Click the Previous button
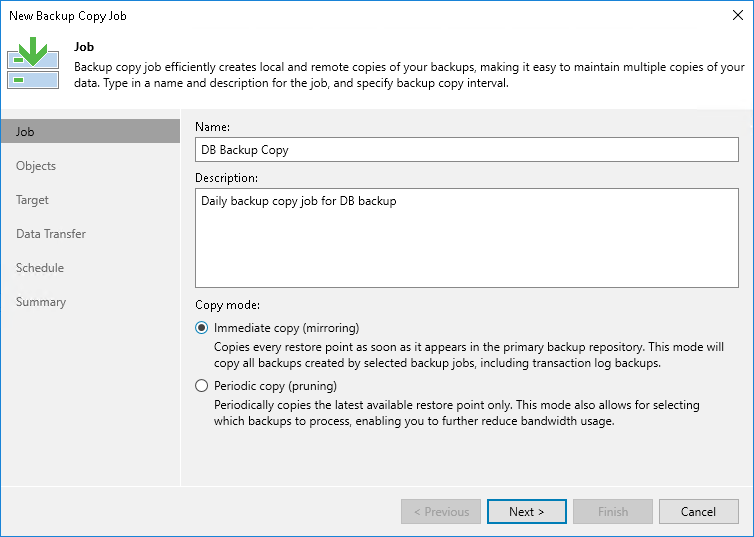Image resolution: width=754 pixels, height=537 pixels. tap(441, 512)
